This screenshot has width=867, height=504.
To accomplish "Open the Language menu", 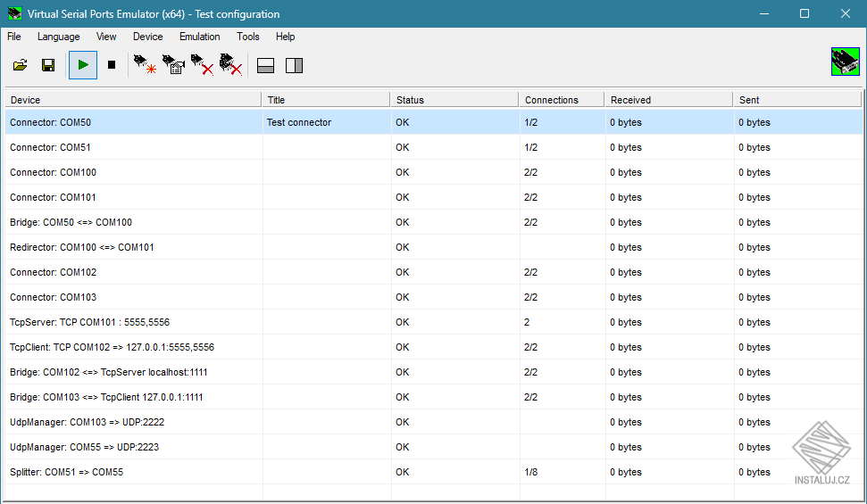I will (58, 37).
